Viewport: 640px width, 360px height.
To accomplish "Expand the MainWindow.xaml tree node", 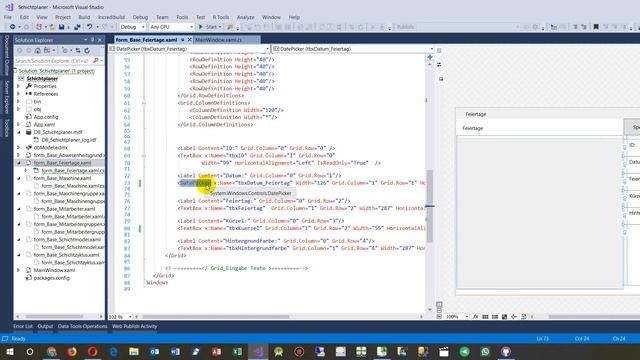I will pos(18,270).
